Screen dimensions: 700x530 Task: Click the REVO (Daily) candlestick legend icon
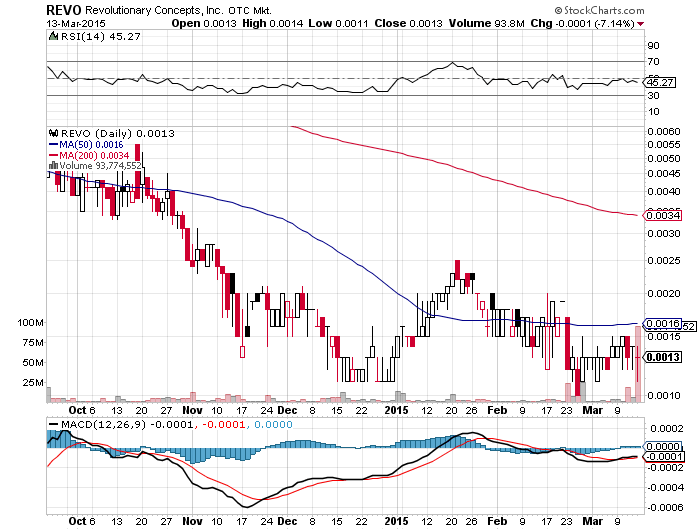[54, 133]
